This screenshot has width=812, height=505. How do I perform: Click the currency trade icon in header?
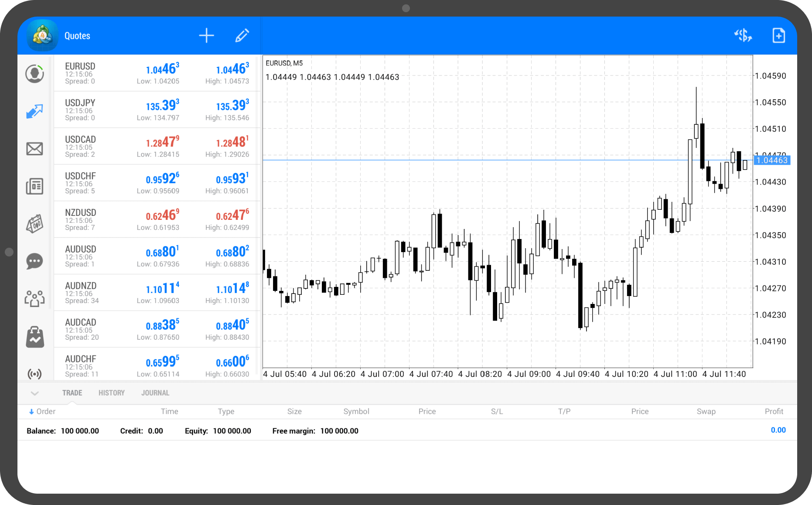coord(743,36)
